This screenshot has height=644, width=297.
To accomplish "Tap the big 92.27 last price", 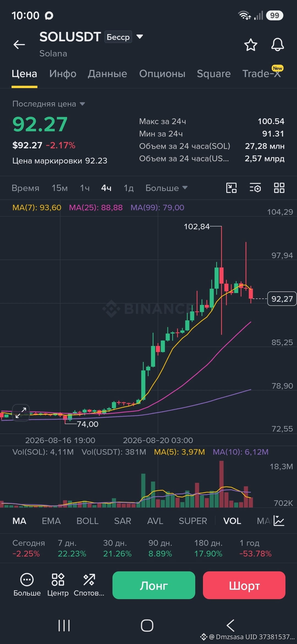I will (40, 124).
